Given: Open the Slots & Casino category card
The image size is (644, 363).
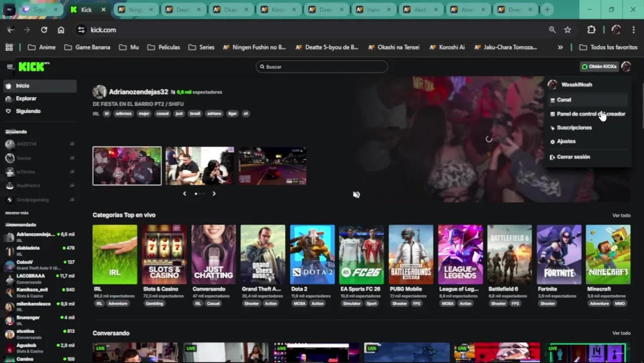Looking at the screenshot, I should click(x=164, y=255).
